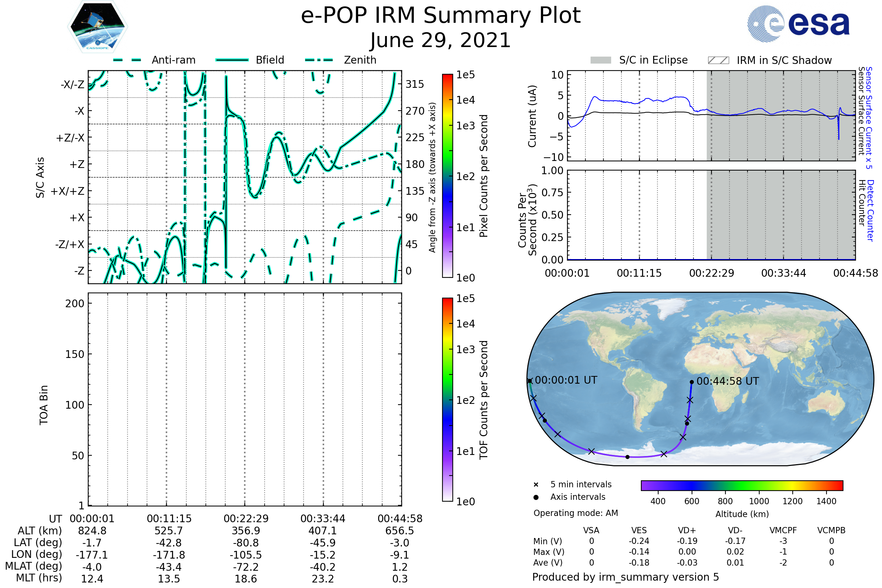882x588 pixels.
Task: Click the IRM in S/C Shadow hatched box
Action: [718, 60]
